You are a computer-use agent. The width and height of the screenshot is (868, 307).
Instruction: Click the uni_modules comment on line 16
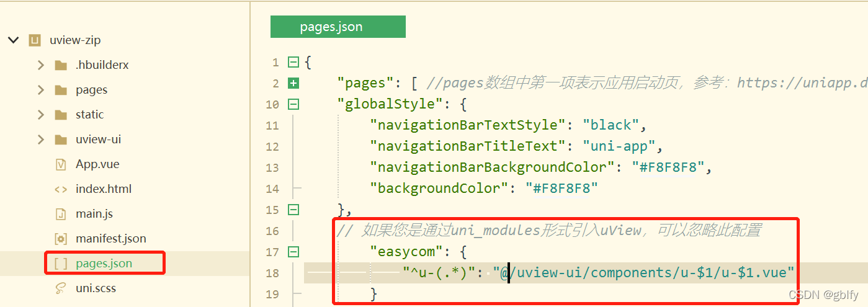[x=548, y=231]
